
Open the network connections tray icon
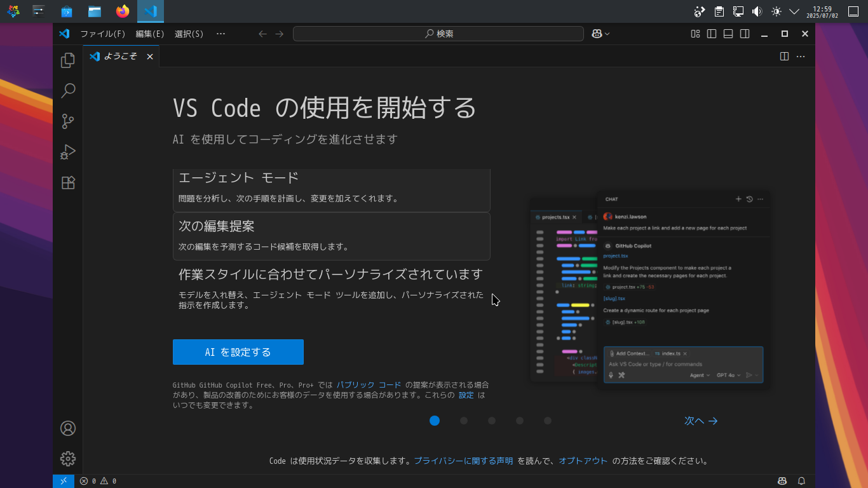point(738,11)
